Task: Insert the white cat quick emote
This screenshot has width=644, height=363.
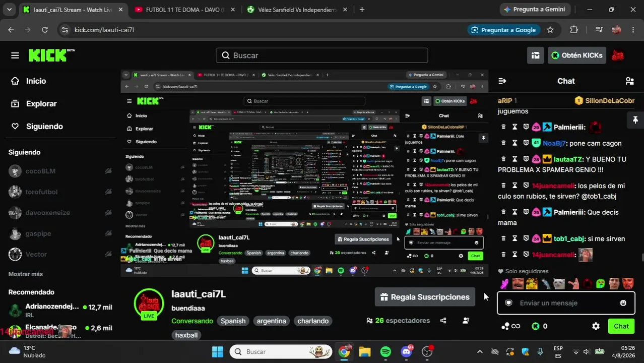Action: (558, 284)
